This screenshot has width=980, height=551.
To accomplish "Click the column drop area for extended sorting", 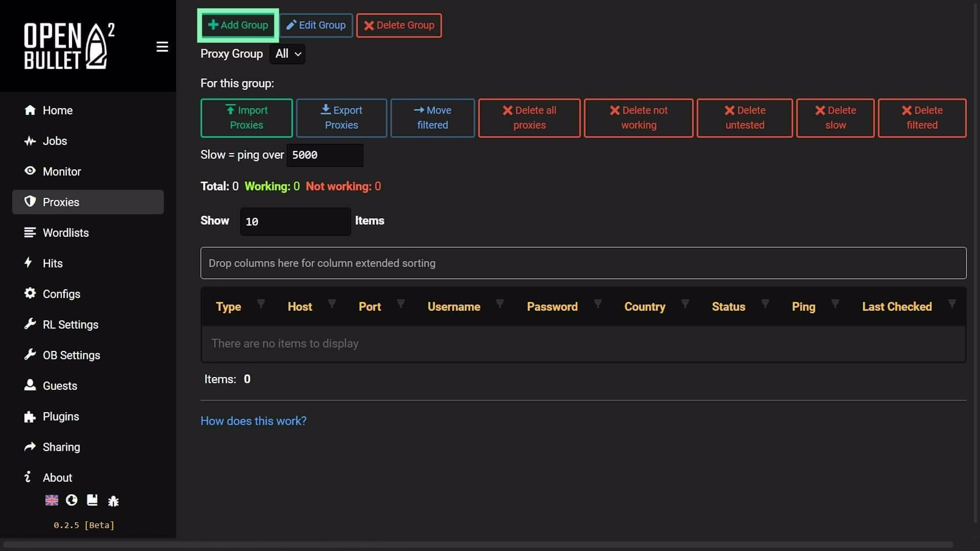I will click(583, 263).
